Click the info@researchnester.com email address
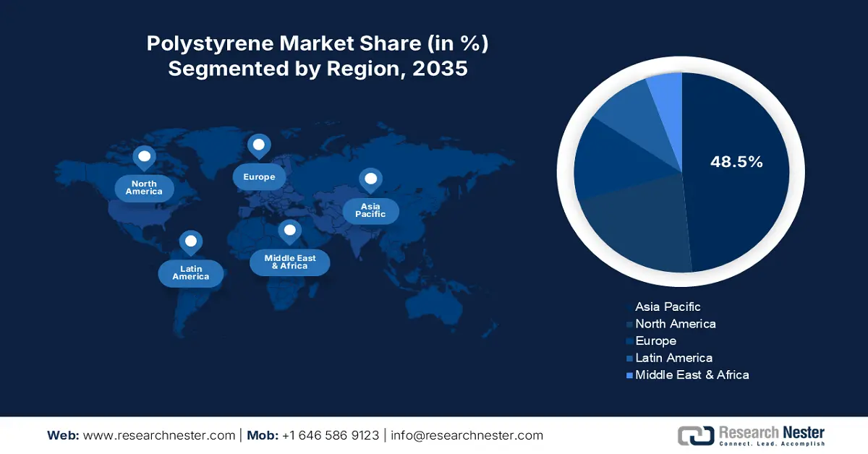 pos(468,435)
